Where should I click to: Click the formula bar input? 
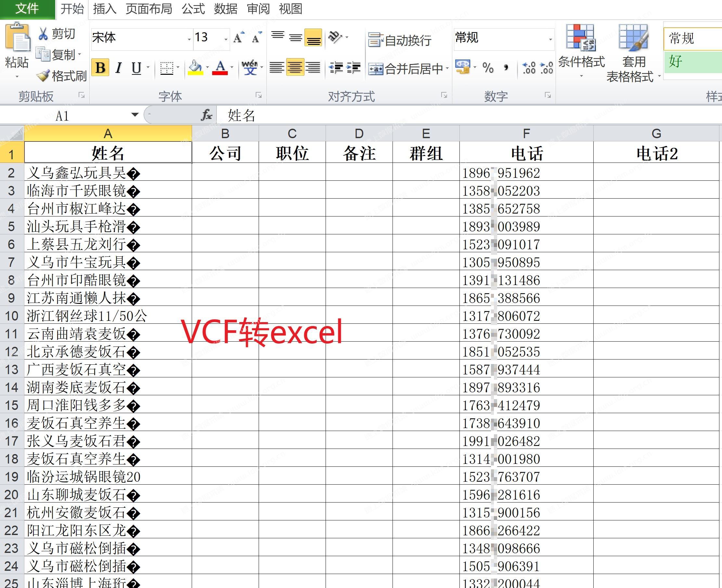pos(469,115)
